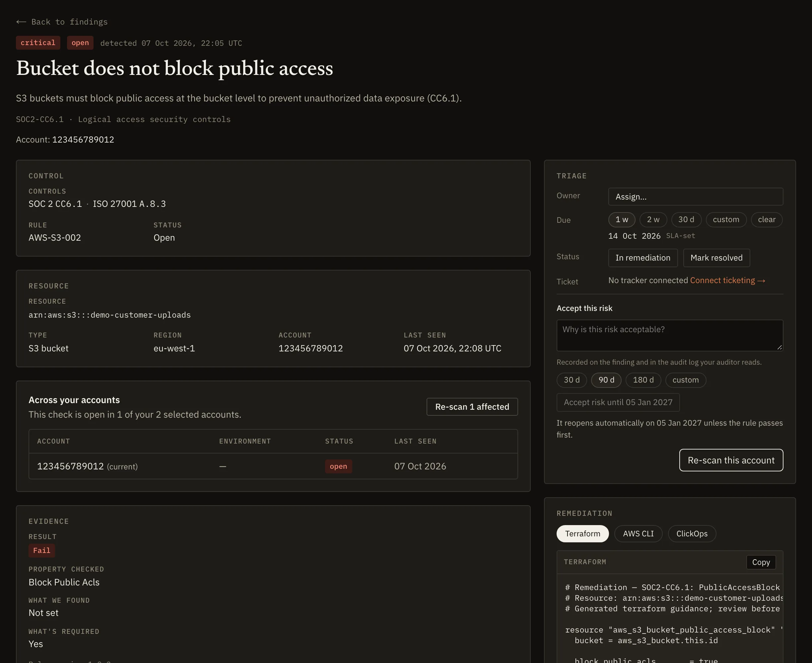Click rule ID AWS-S3-002
Image resolution: width=812 pixels, height=663 pixels.
pos(55,238)
